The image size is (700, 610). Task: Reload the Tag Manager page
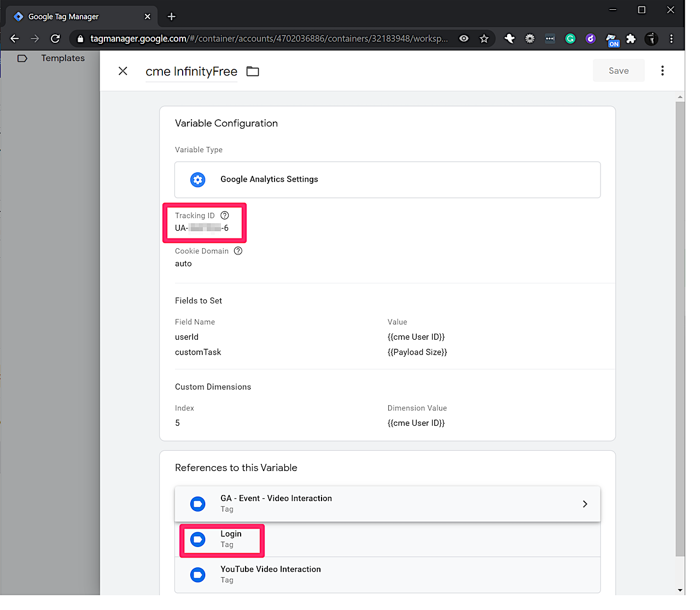point(55,38)
